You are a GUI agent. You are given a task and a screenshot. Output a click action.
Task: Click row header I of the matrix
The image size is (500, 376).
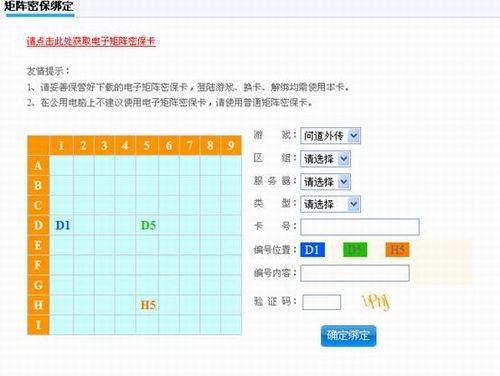click(38, 325)
